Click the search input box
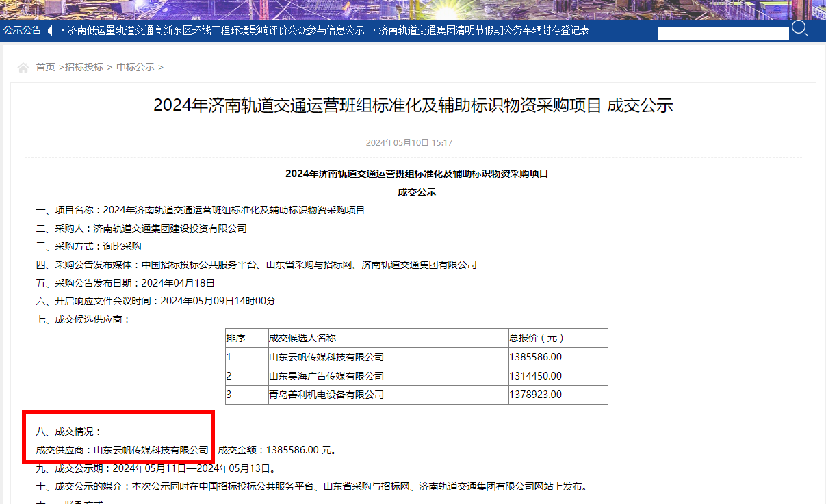Image resolution: width=826 pixels, height=504 pixels. pyautogui.click(x=722, y=32)
